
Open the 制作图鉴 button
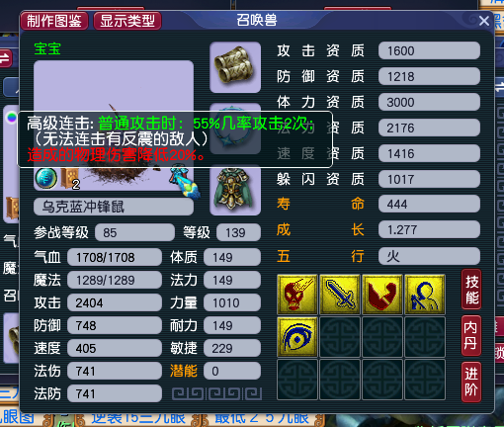[54, 21]
